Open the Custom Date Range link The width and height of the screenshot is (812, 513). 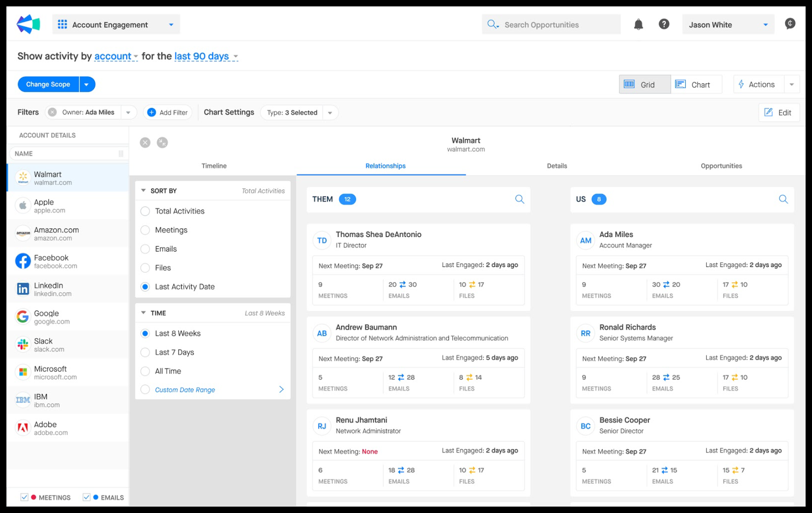pyautogui.click(x=185, y=390)
